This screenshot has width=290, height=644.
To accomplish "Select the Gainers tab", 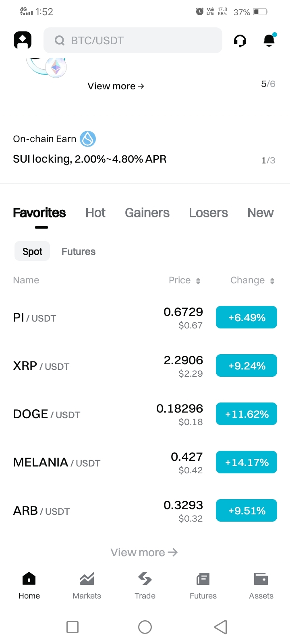I will point(147,213).
